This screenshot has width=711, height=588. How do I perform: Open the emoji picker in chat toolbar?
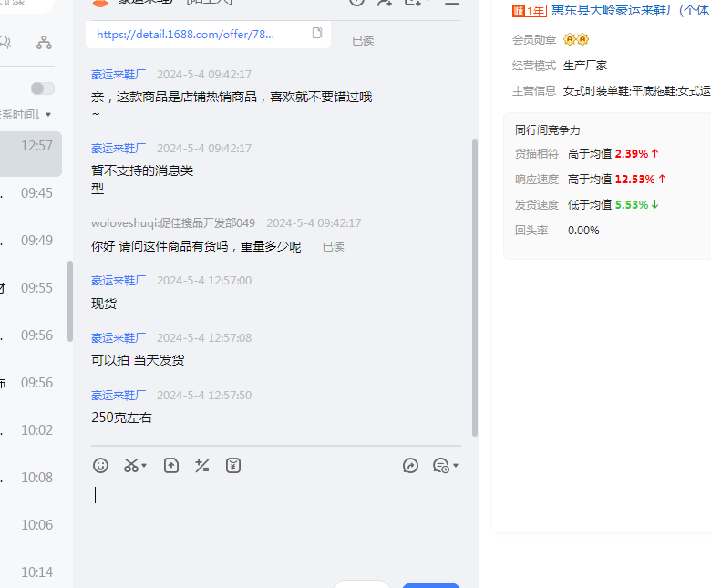[x=101, y=465]
